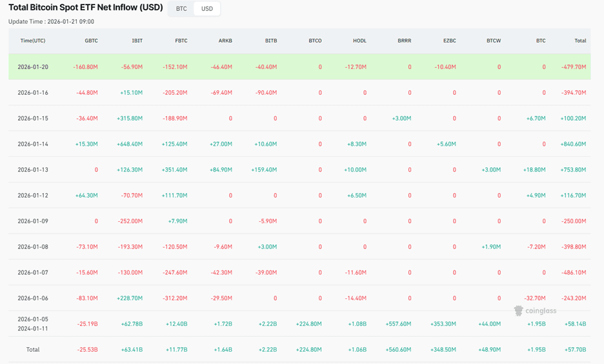Image resolution: width=604 pixels, height=364 pixels.
Task: Select the ARKB column header
Action: coord(225,41)
